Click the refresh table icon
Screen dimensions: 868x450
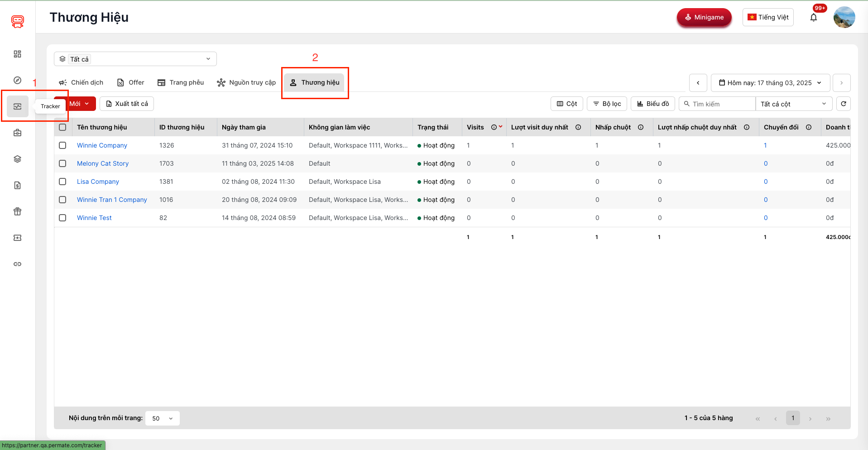point(843,104)
